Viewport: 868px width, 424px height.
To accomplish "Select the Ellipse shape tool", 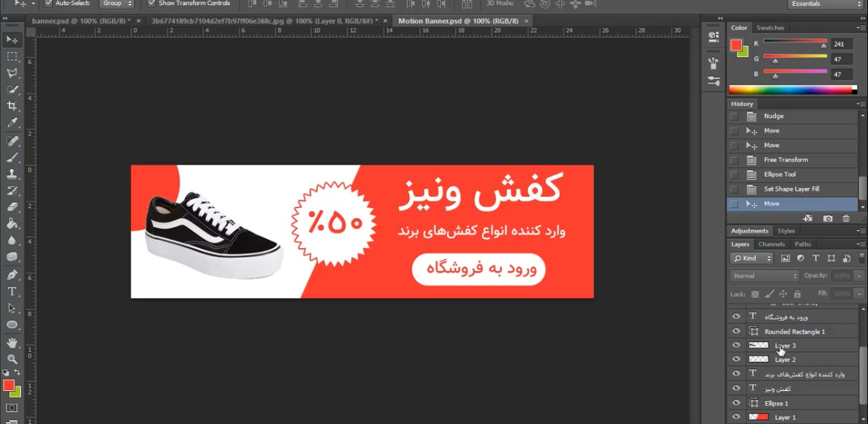I will pyautogui.click(x=12, y=324).
